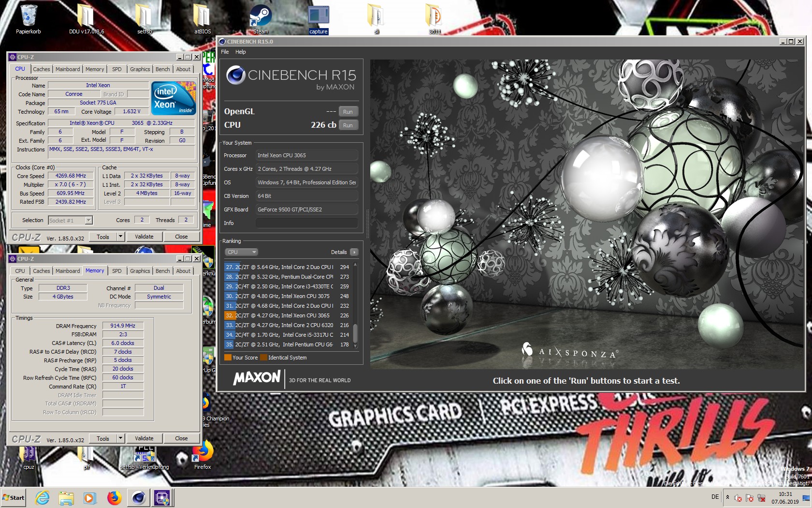The image size is (812, 508).
Task: Open the File menu in Cinebench
Action: [225, 52]
